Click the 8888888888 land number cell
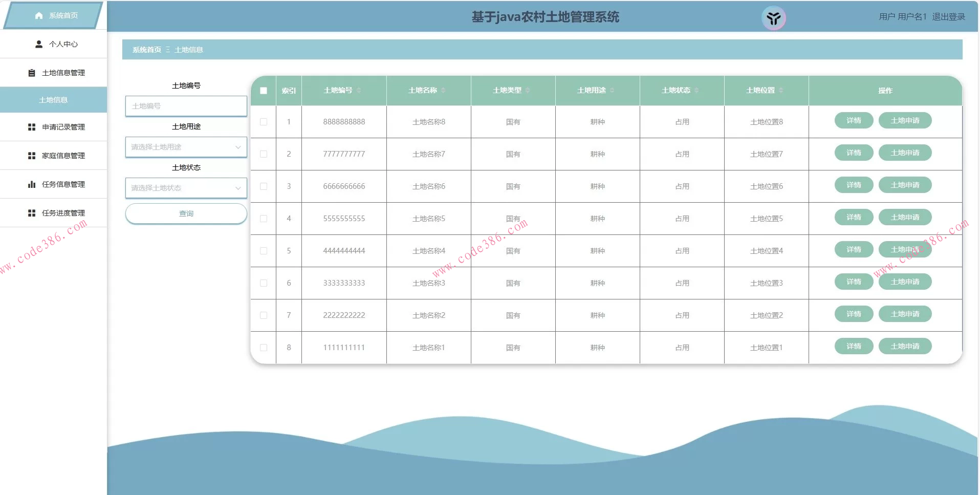The width and height of the screenshot is (980, 495). (344, 122)
